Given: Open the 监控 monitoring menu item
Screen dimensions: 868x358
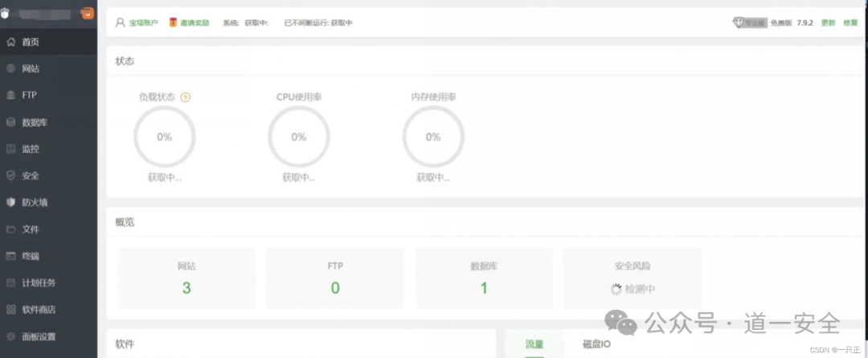Looking at the screenshot, I should point(49,149).
